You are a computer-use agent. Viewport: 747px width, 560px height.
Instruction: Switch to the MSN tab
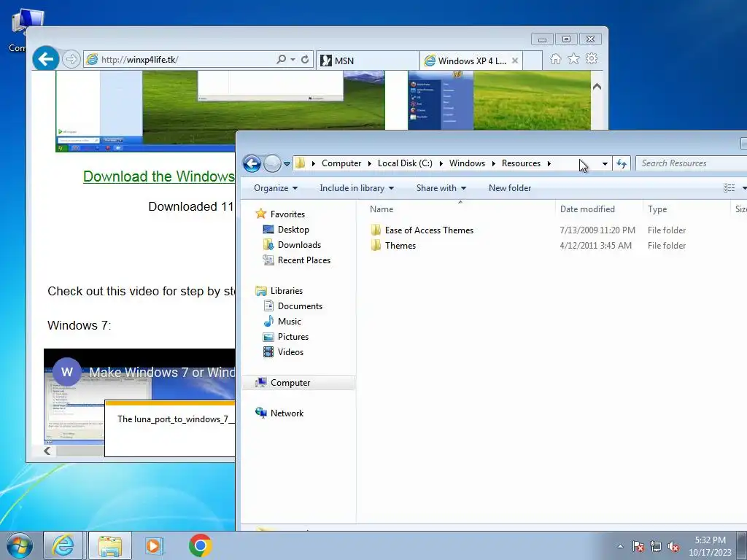click(368, 61)
